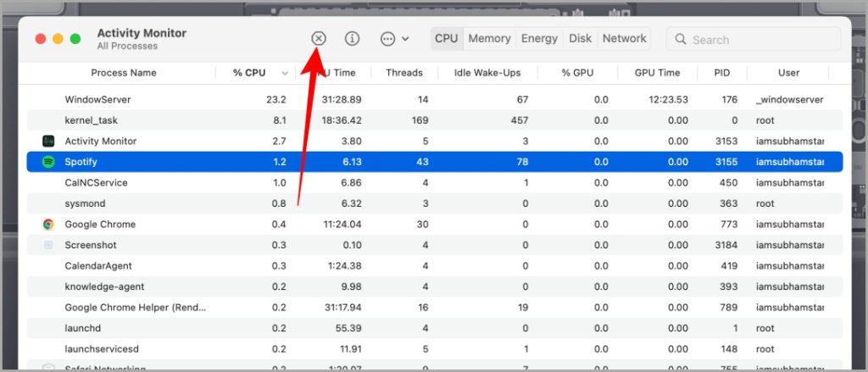Click the magnifier icon in Search field
This screenshot has height=372, width=868.
click(x=681, y=39)
